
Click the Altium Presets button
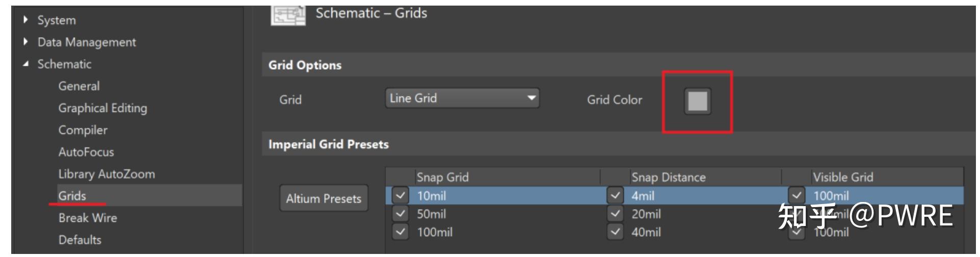click(324, 198)
